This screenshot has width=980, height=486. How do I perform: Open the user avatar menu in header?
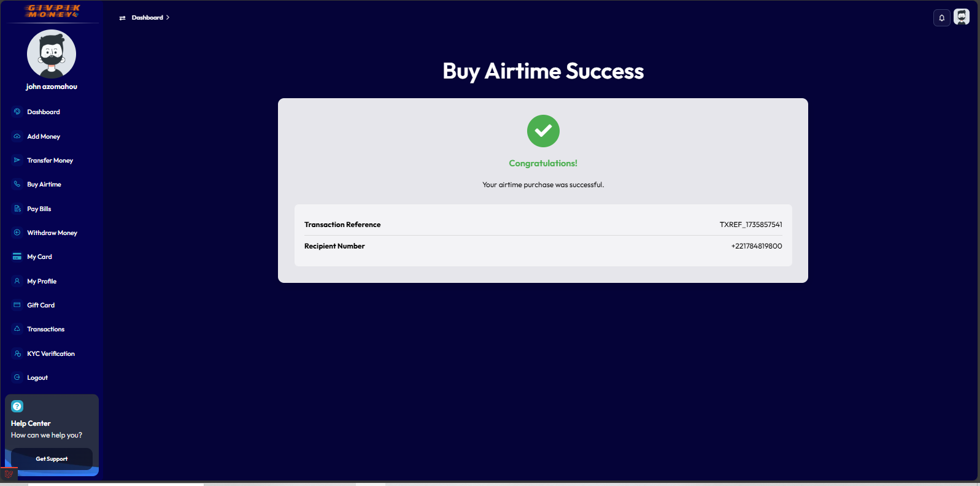click(962, 17)
